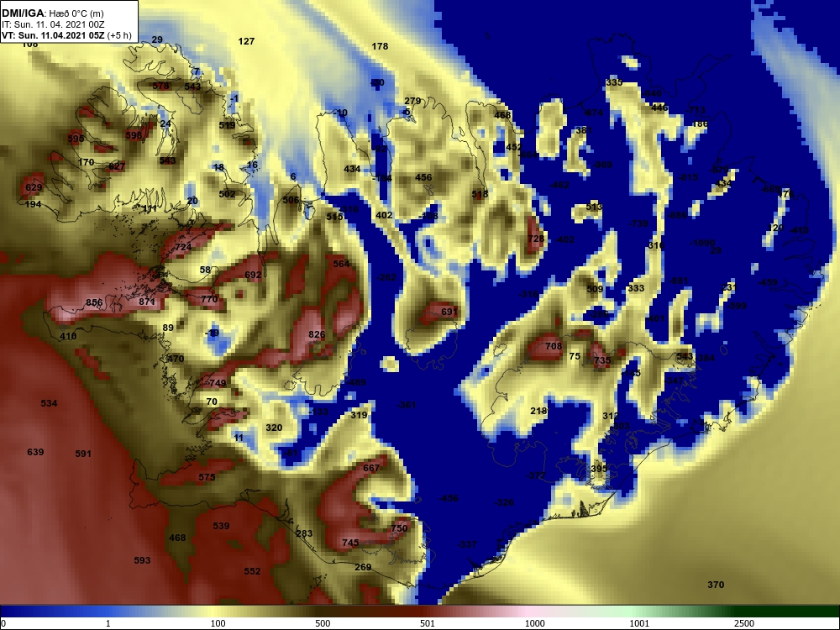This screenshot has height=630, width=840.
Task: Click the map value 269
Action: pos(363,567)
